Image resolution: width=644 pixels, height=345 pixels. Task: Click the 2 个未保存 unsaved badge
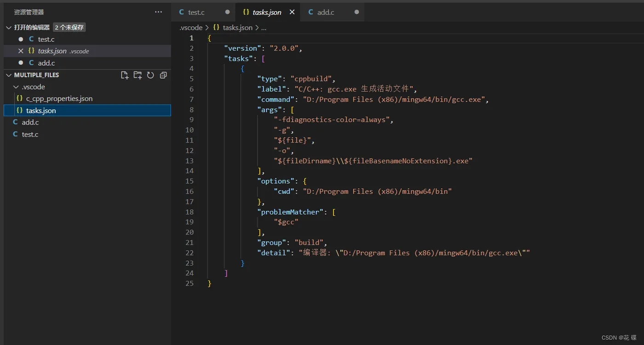tap(69, 28)
